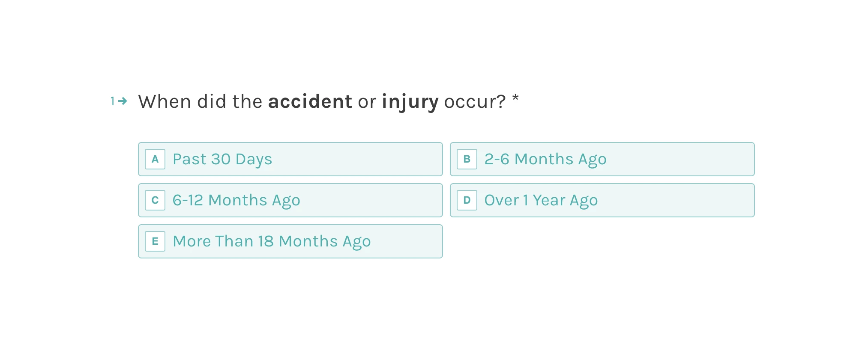Select the Past 30 Days option
The height and width of the screenshot is (344, 868).
(290, 159)
